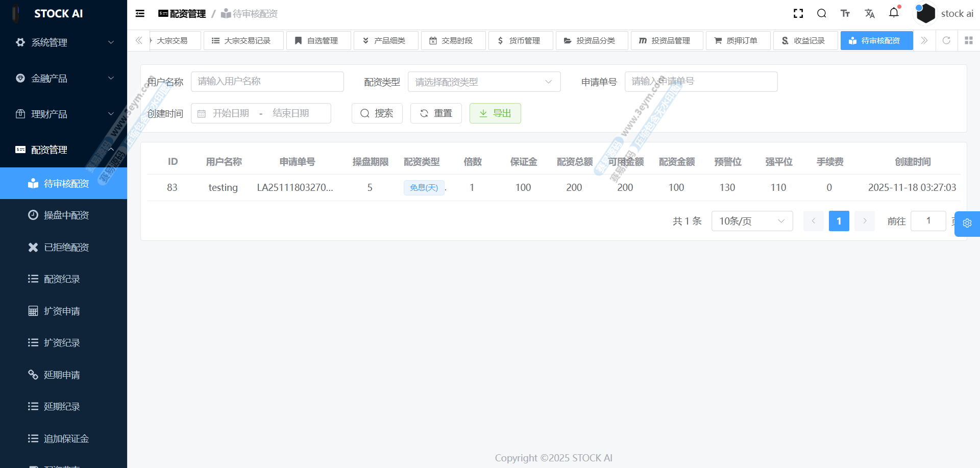Collapse the sidebar with the hamburger icon
980x468 pixels.
point(140,14)
